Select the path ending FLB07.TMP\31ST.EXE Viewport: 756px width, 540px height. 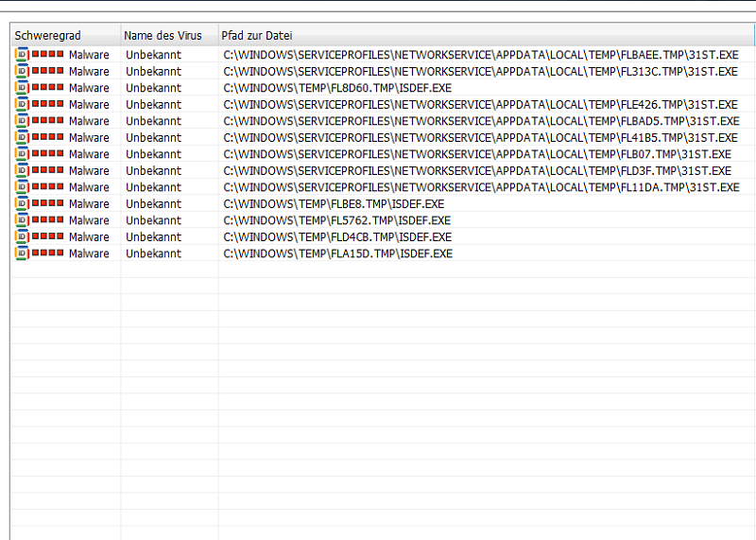[x=477, y=154]
